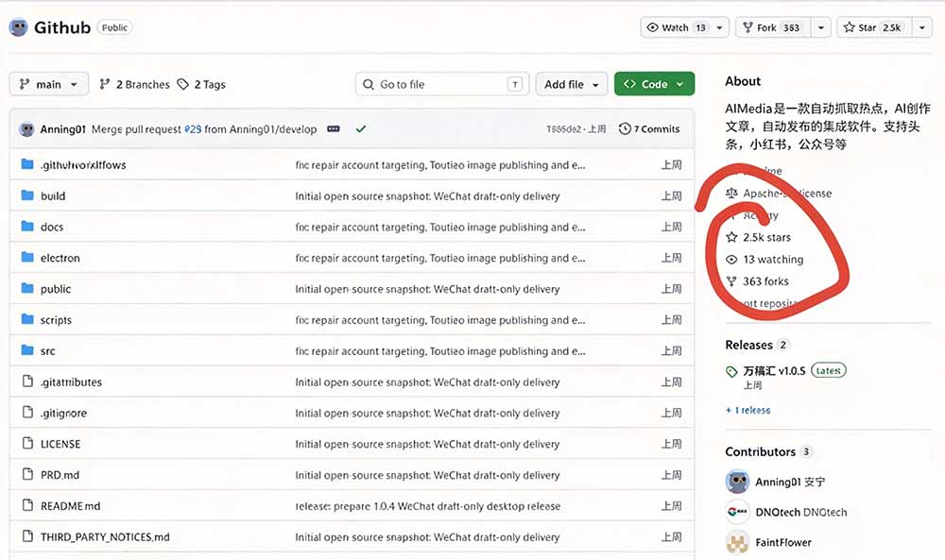Click the 7 Commits history icon

tap(625, 128)
